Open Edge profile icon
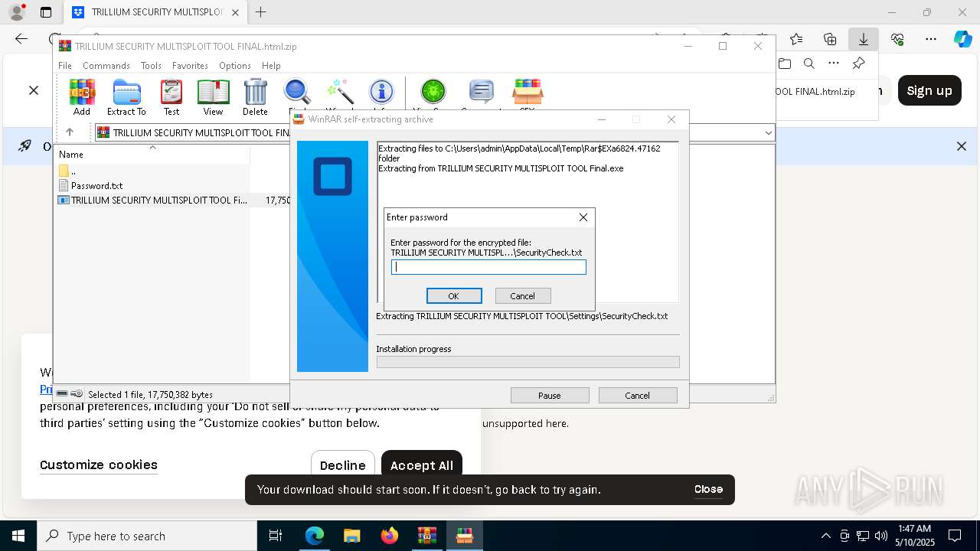The height and width of the screenshot is (551, 980). point(16,12)
